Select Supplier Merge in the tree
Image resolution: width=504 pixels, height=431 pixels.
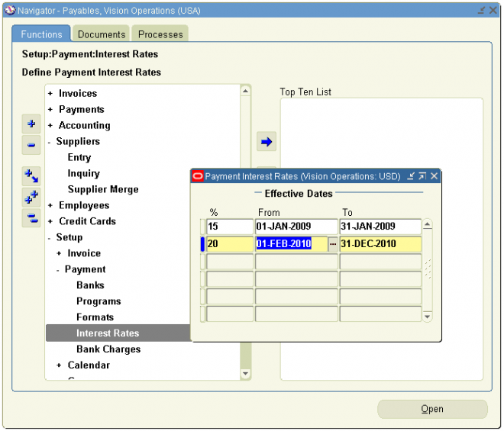point(103,189)
